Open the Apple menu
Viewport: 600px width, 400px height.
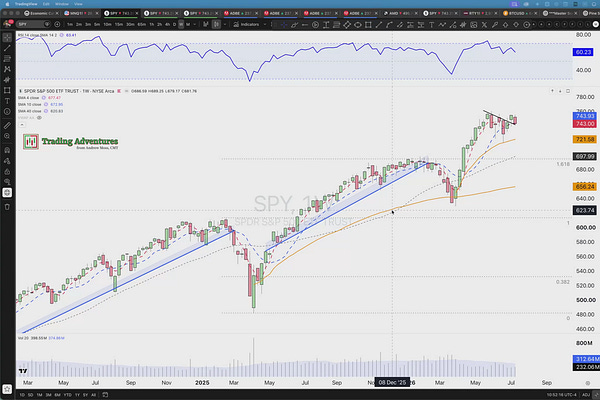click(7, 4)
